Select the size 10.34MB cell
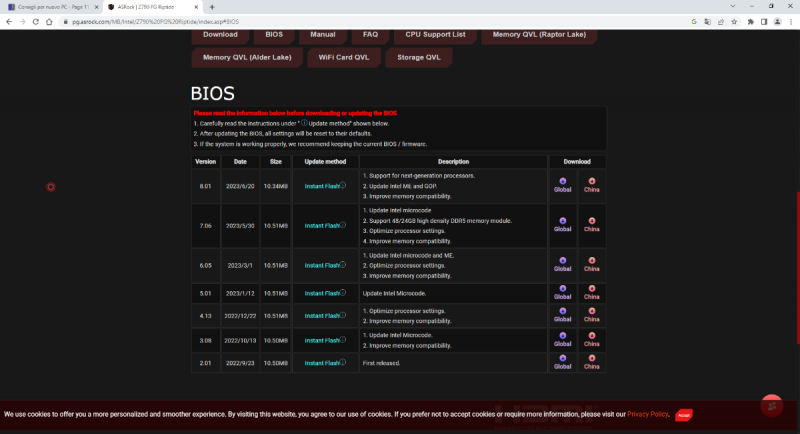 coord(276,186)
